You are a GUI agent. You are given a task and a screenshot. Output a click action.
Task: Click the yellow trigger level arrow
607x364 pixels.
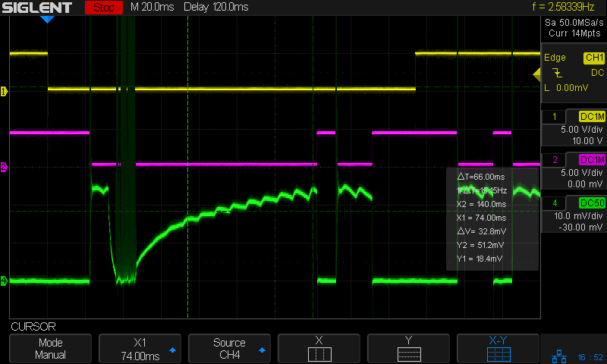(x=536, y=74)
